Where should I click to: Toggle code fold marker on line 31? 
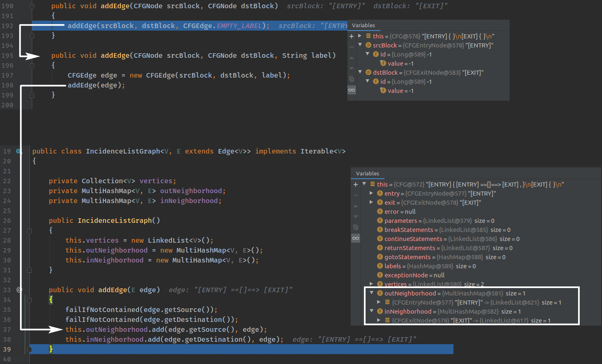[29, 270]
